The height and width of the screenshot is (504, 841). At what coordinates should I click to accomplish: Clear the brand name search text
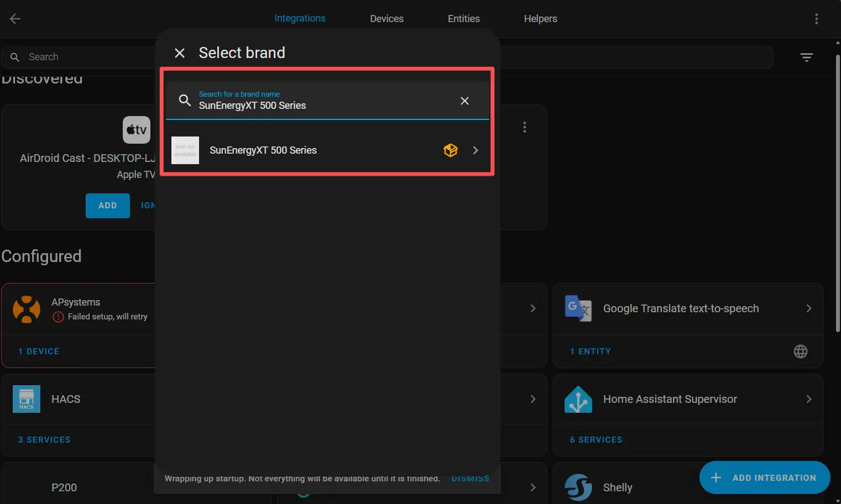point(464,101)
